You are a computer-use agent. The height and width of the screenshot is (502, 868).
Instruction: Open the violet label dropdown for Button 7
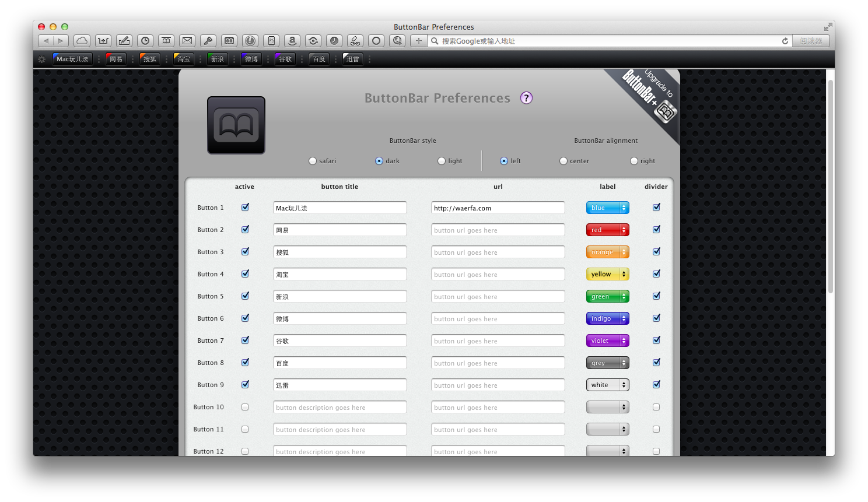click(x=607, y=340)
